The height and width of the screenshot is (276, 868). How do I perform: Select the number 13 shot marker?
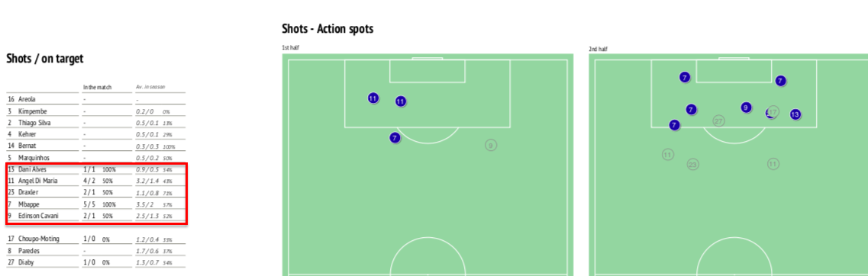tap(795, 114)
